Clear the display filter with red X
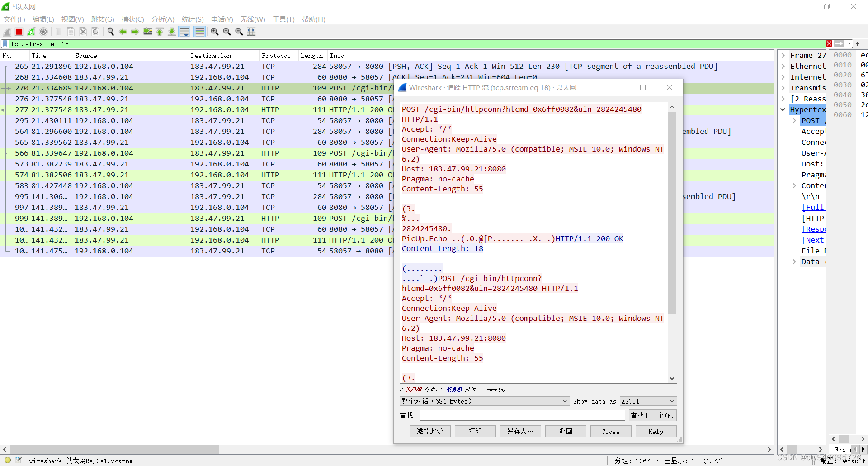This screenshot has width=868, height=466. click(829, 44)
